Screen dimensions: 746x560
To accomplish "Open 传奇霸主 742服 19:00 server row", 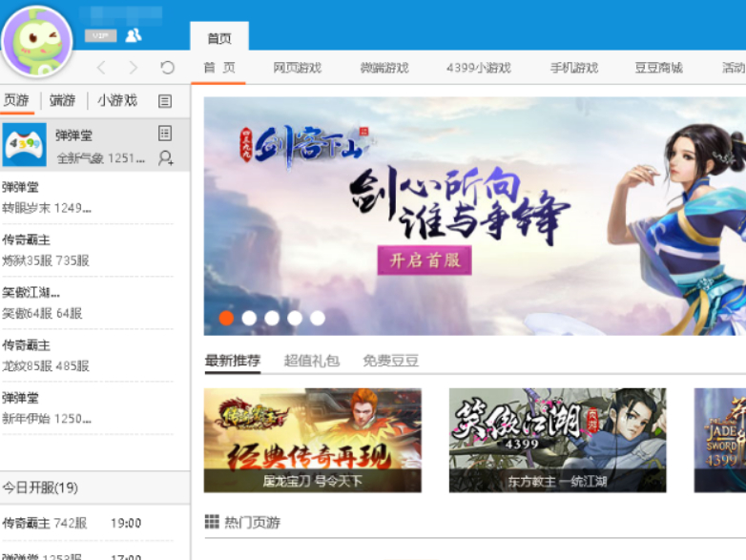I will [x=88, y=524].
